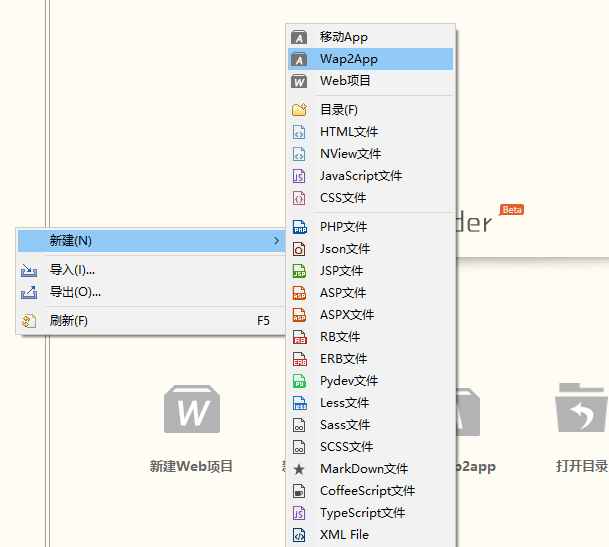Screen dimensions: 609x547
Task: Click the ERB文件 icon
Action: [299, 359]
